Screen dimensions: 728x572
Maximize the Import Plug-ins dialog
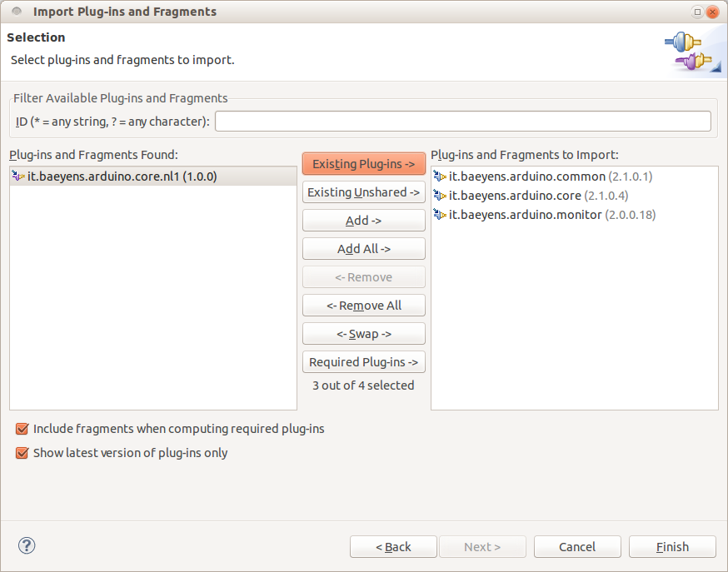(697, 12)
